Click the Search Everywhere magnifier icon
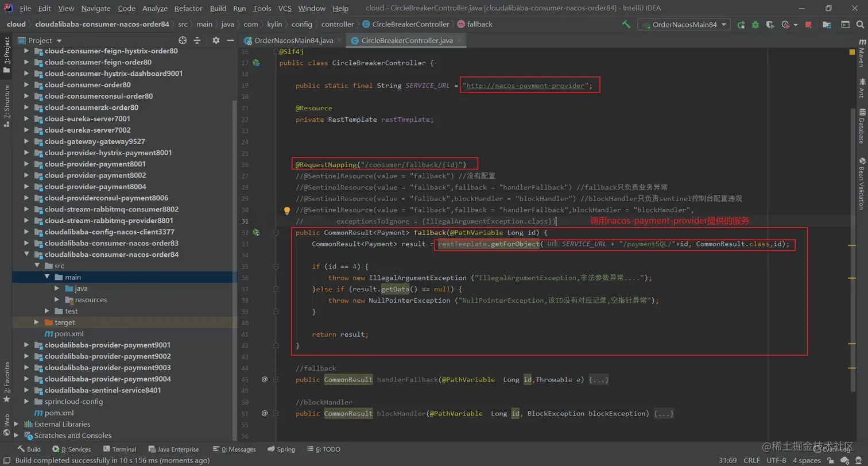The image size is (868, 466). pos(860,25)
